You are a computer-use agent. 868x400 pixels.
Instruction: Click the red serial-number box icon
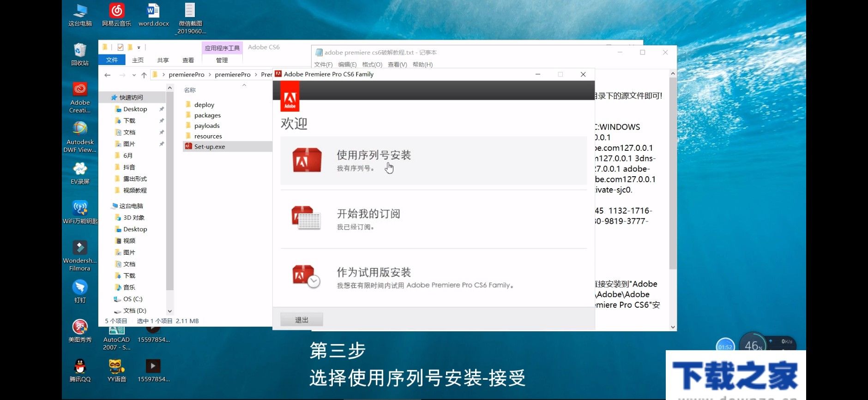(x=307, y=160)
